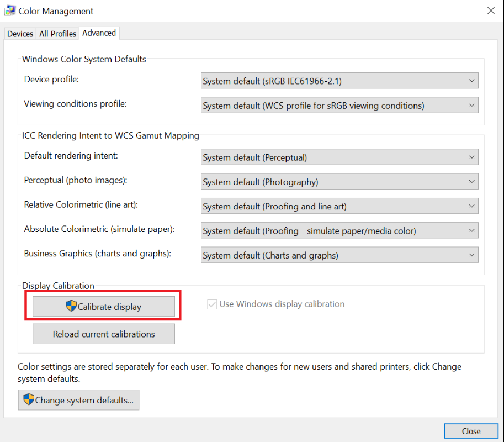Switch to the All Profiles tab
This screenshot has height=442, width=504.
pyautogui.click(x=57, y=34)
